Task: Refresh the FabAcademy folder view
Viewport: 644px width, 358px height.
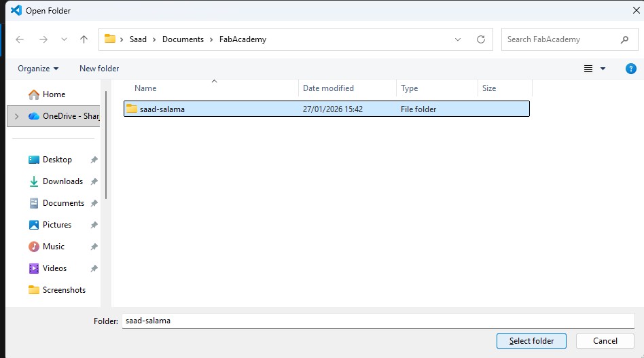Action: click(480, 39)
